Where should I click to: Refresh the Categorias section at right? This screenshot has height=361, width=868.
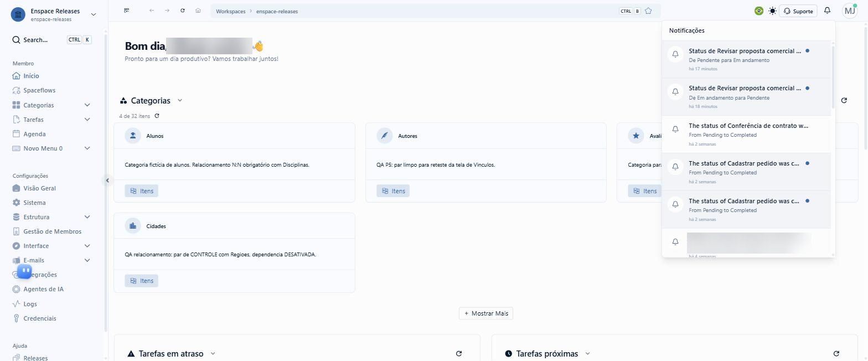[844, 100]
